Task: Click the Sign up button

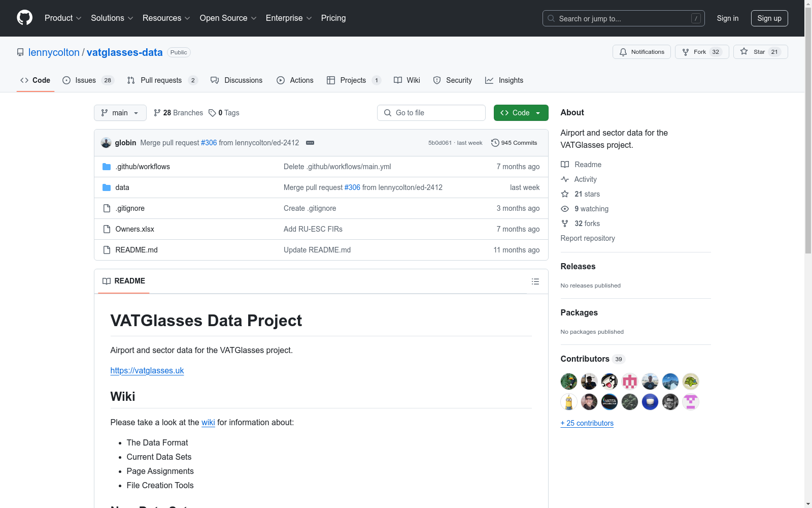Action: click(769, 18)
